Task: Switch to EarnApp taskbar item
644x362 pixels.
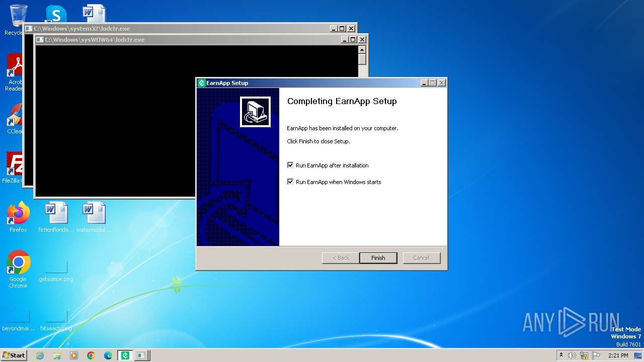Action: [125, 355]
